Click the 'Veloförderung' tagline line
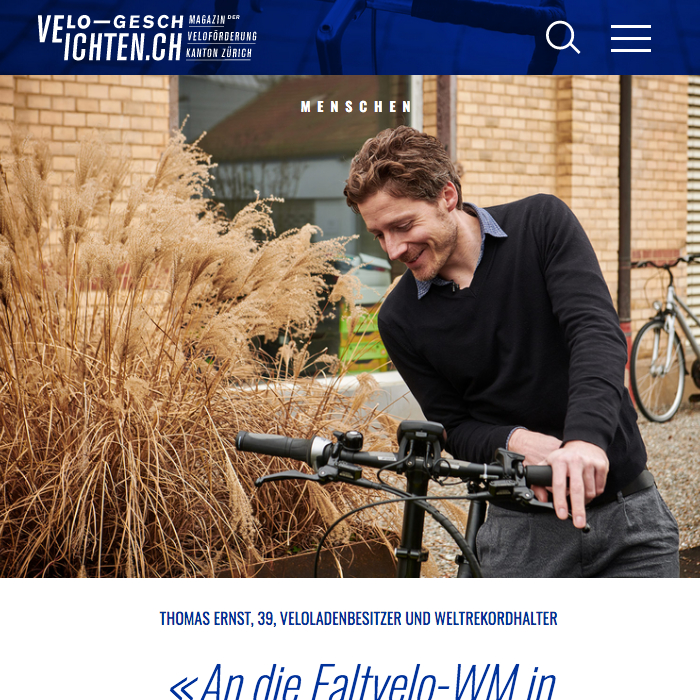 click(222, 36)
